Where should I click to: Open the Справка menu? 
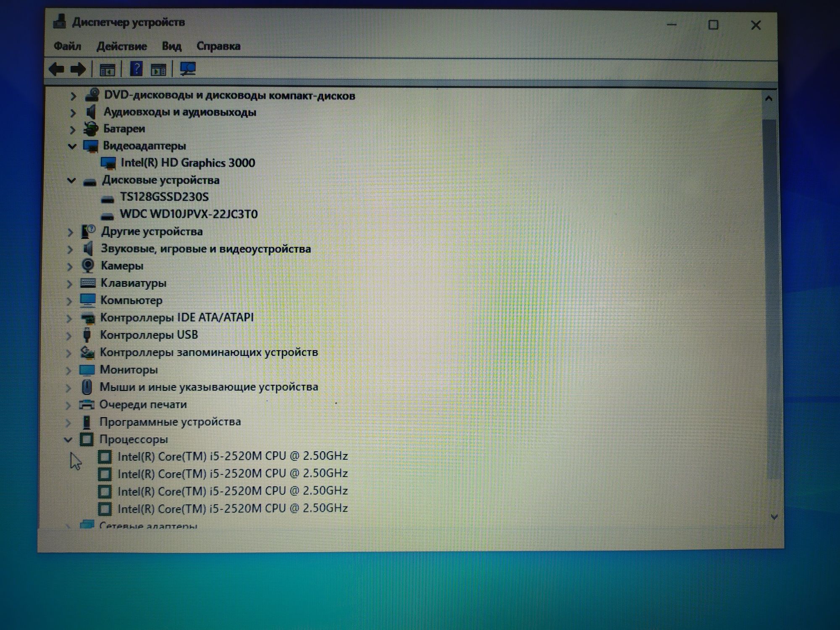(x=218, y=46)
